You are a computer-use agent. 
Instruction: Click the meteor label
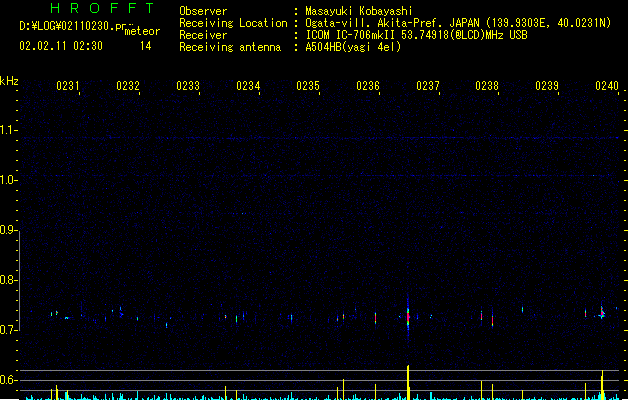tap(142, 31)
